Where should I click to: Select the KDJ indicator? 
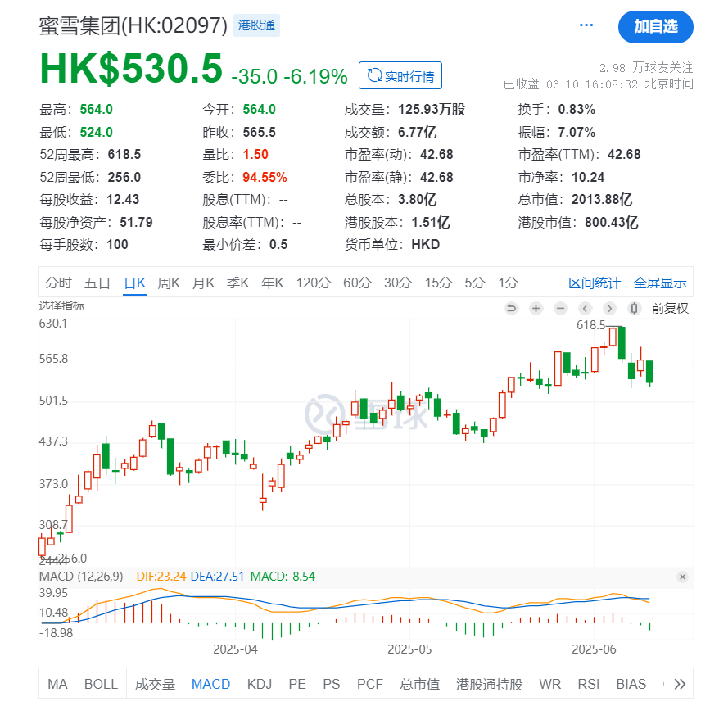click(260, 684)
